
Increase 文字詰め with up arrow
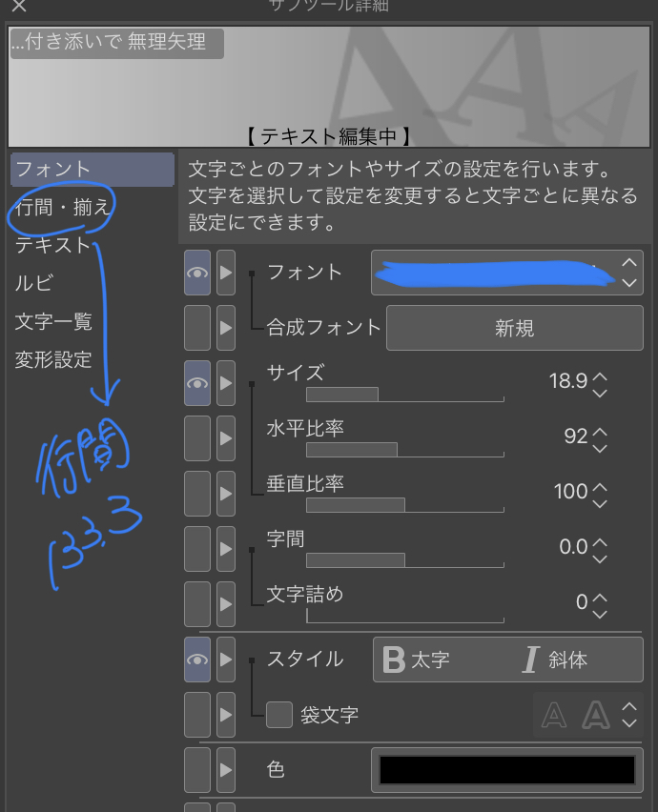click(x=600, y=598)
